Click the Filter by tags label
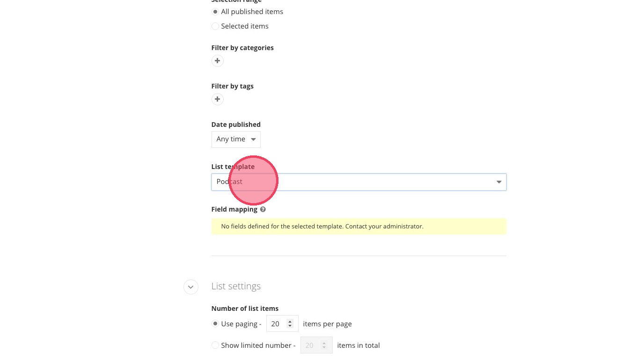The width and height of the screenshot is (644, 360). 233,86
